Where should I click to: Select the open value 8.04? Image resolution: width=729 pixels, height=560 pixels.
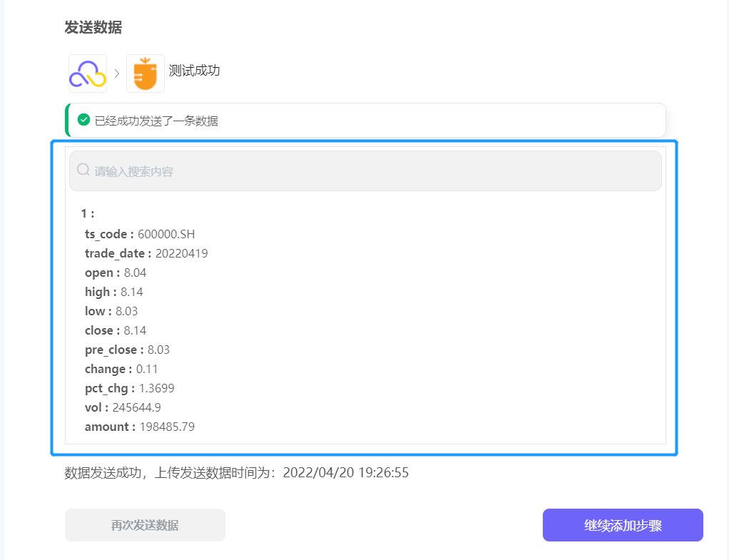tap(135, 273)
